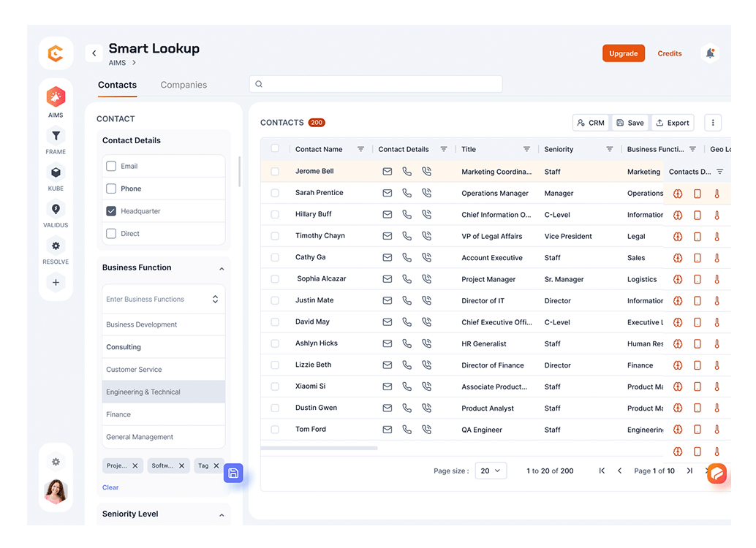The width and height of the screenshot is (756, 548).
Task: Open the Enter Business Functions combo box
Action: (x=163, y=300)
